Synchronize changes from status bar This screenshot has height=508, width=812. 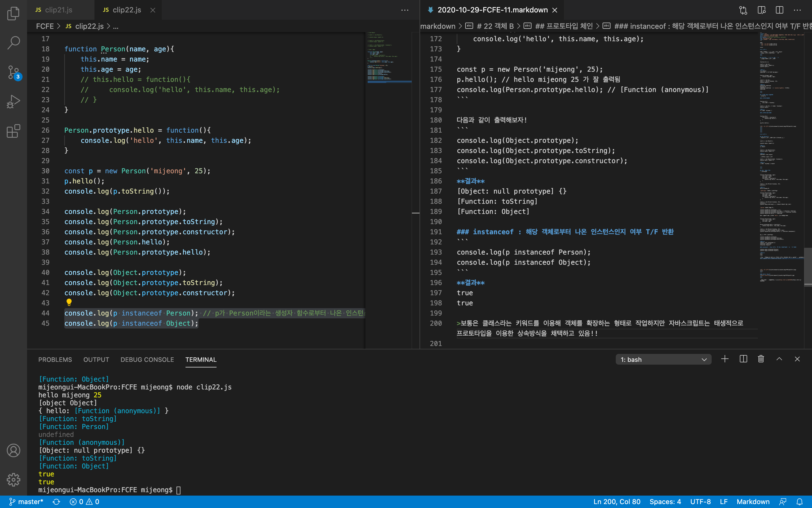point(56,502)
